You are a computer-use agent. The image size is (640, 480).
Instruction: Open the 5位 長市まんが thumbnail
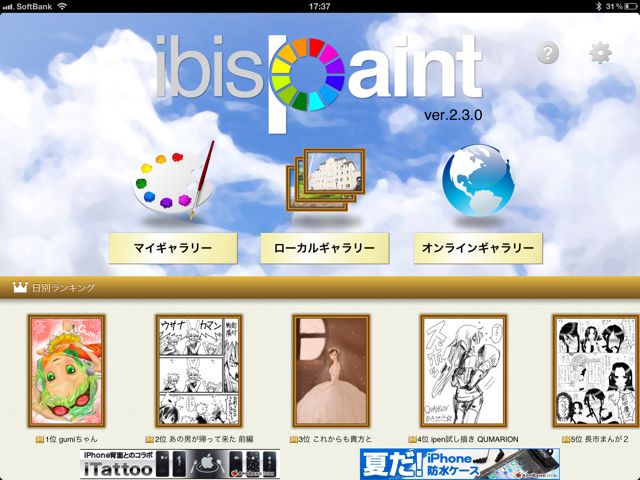596,371
